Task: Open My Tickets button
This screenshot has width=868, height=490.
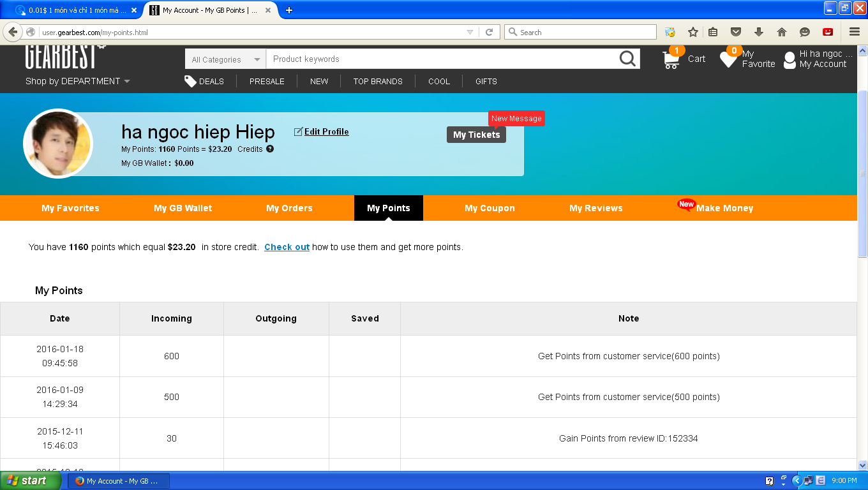Action: click(476, 135)
